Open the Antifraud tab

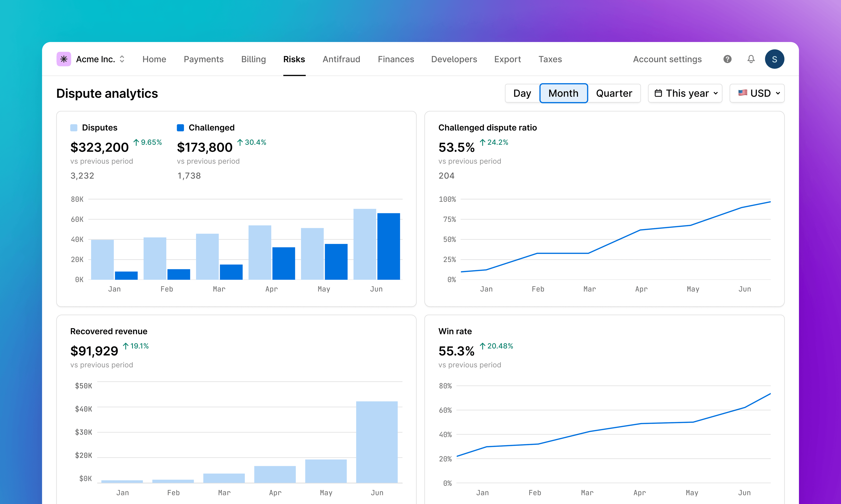[341, 59]
